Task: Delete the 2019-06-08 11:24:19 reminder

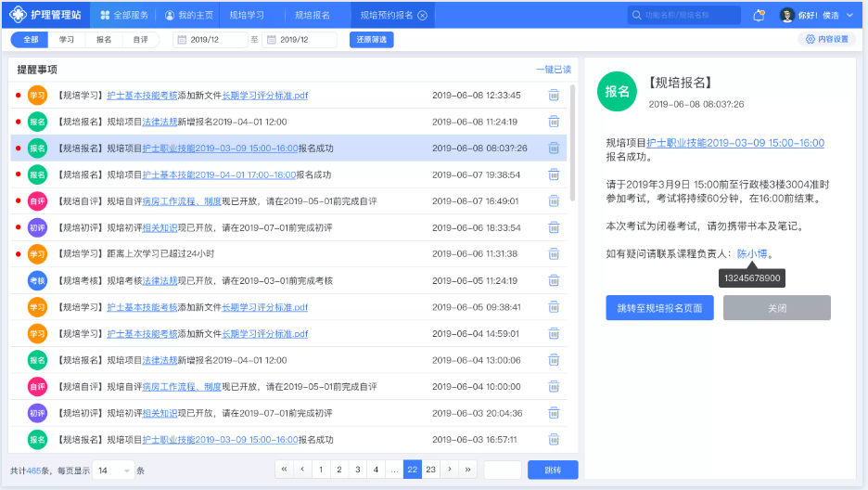Action: [554, 122]
